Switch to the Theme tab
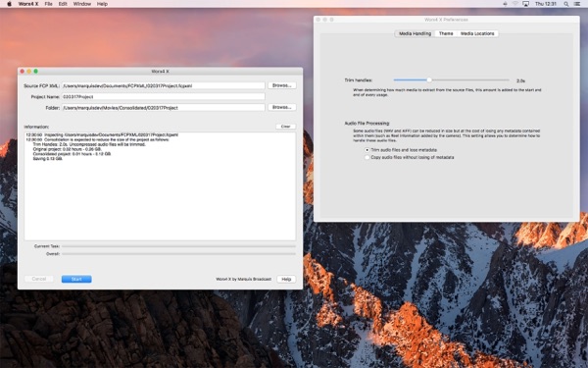Screen dimensions: 588x368 tap(446, 33)
